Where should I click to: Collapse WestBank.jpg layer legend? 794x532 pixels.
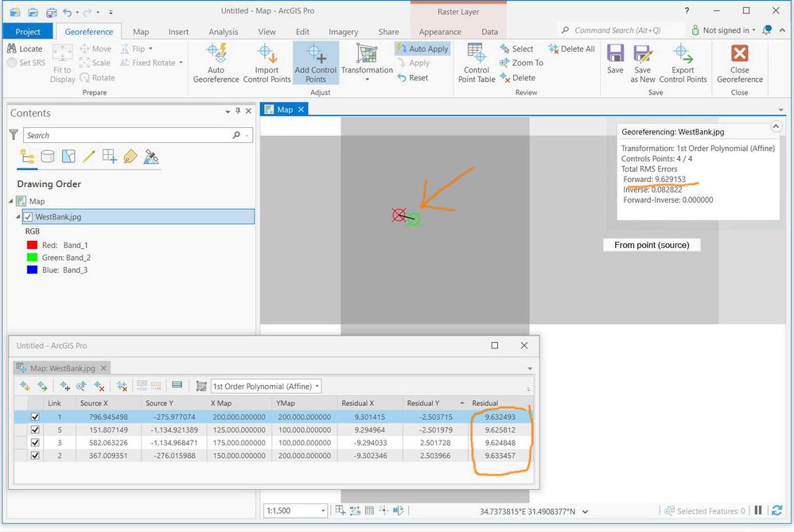coord(18,216)
